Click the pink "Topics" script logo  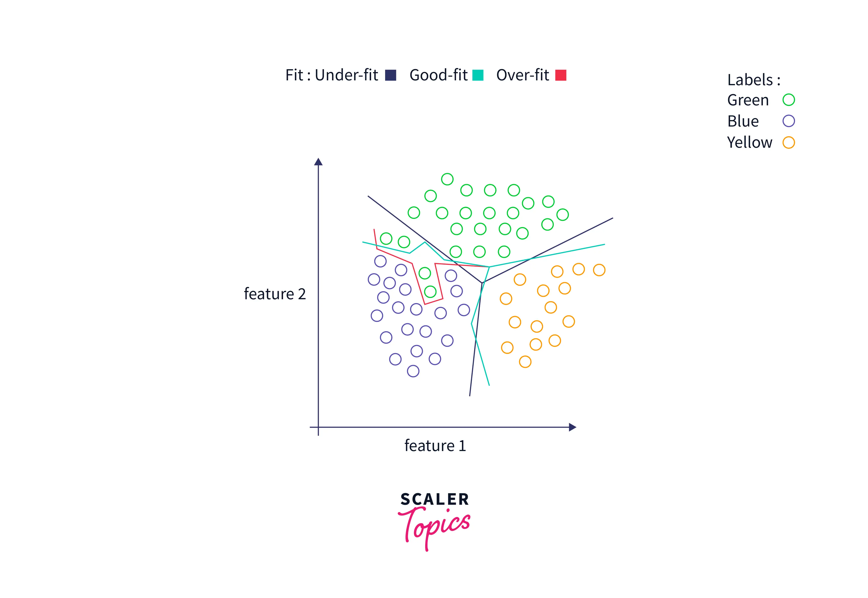point(435,526)
